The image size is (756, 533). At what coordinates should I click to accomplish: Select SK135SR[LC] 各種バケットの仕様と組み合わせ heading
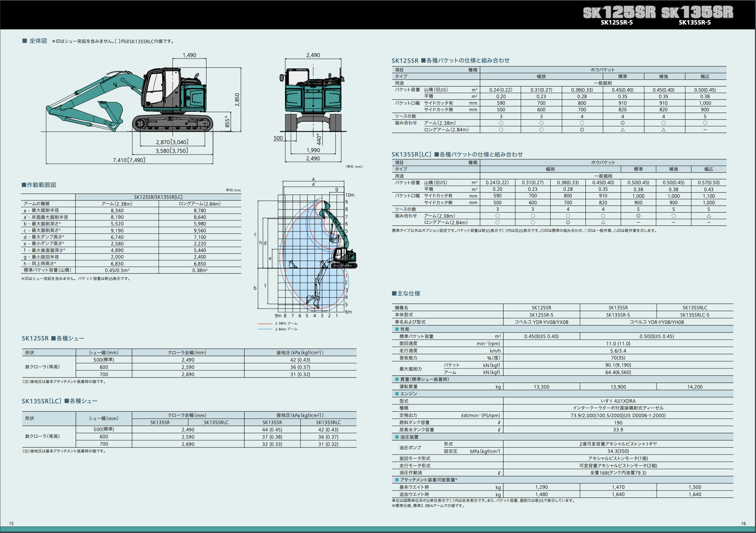click(x=457, y=155)
